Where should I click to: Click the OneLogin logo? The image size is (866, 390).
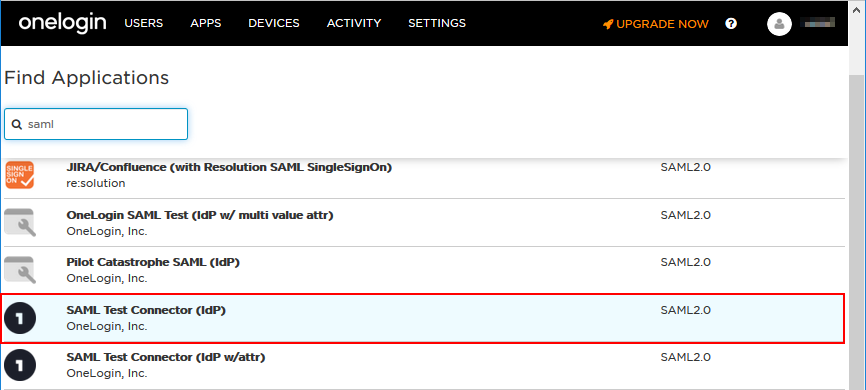[x=62, y=23]
